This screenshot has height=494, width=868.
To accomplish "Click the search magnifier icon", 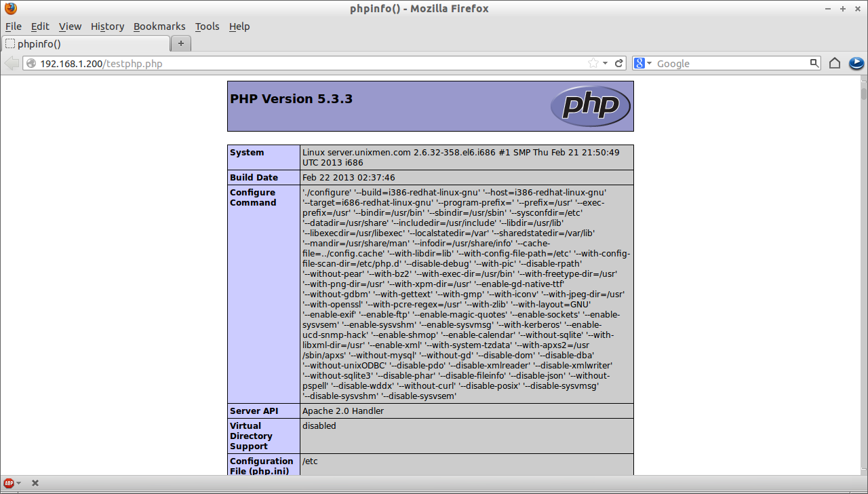I will point(814,63).
